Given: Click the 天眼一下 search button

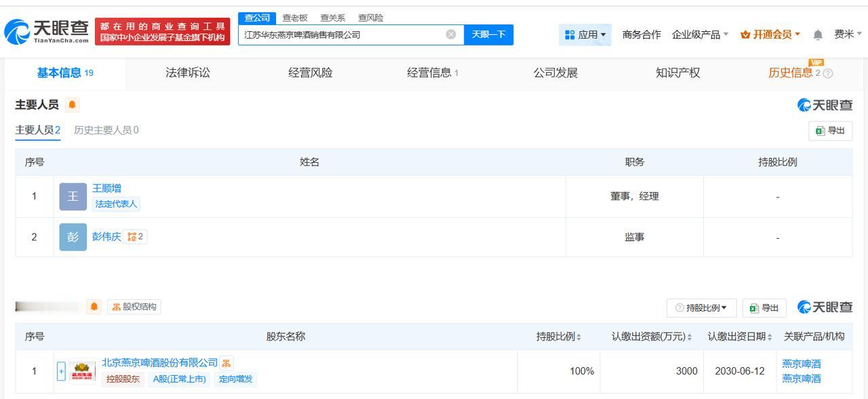Looking at the screenshot, I should click(488, 35).
